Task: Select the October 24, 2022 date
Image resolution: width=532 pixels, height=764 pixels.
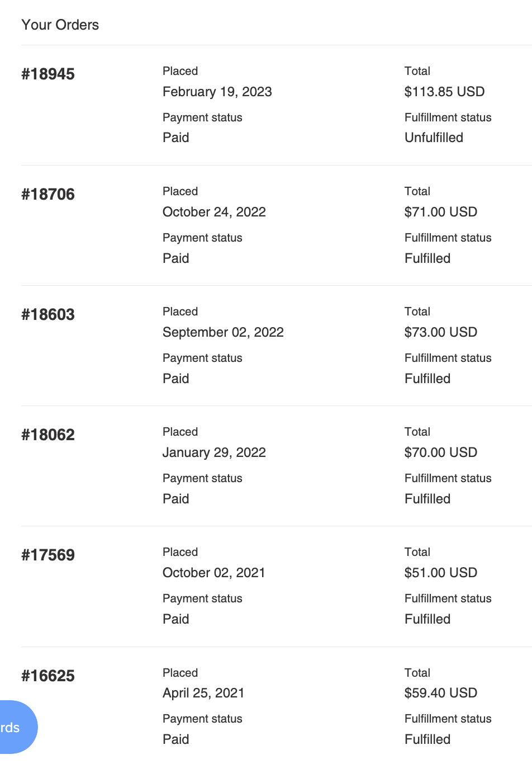Action: (214, 212)
